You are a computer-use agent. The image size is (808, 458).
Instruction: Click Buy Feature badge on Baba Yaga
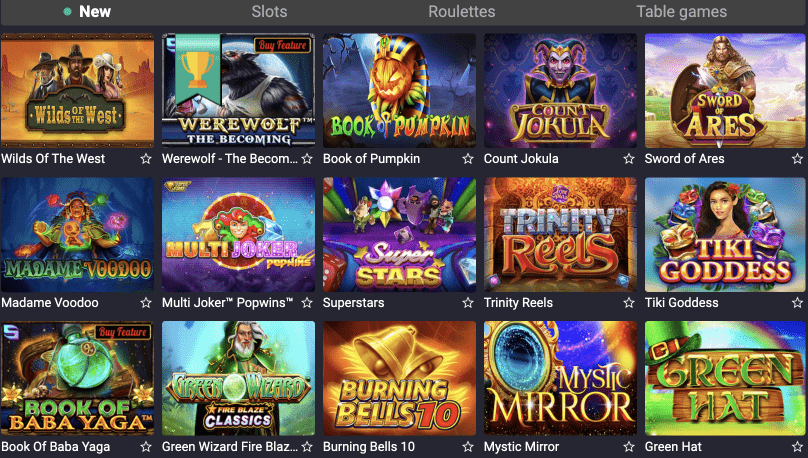[x=123, y=332]
